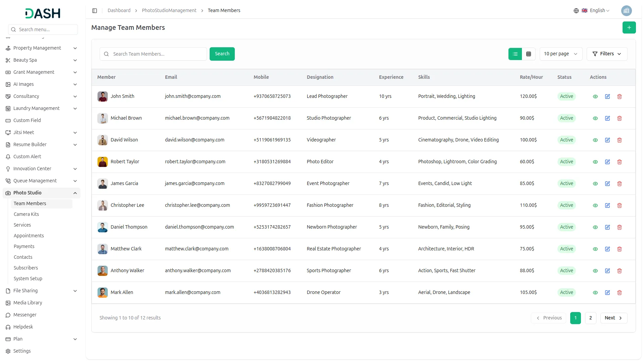Open Camera Kits in sidebar menu
The width and height of the screenshot is (644, 362).
pyautogui.click(x=26, y=214)
